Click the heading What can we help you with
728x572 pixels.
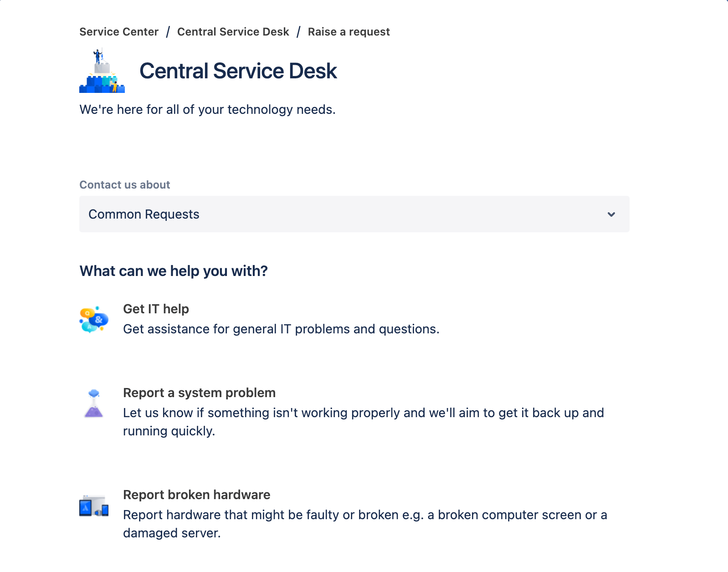174,271
